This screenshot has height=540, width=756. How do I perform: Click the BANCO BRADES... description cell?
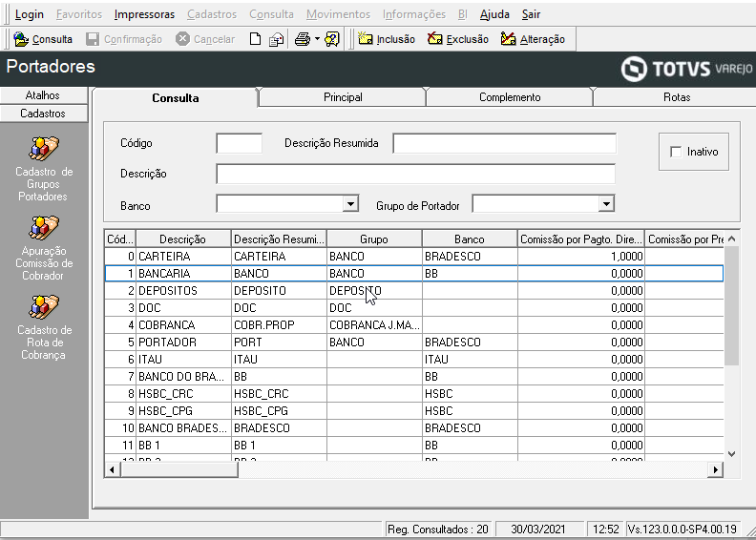click(183, 428)
